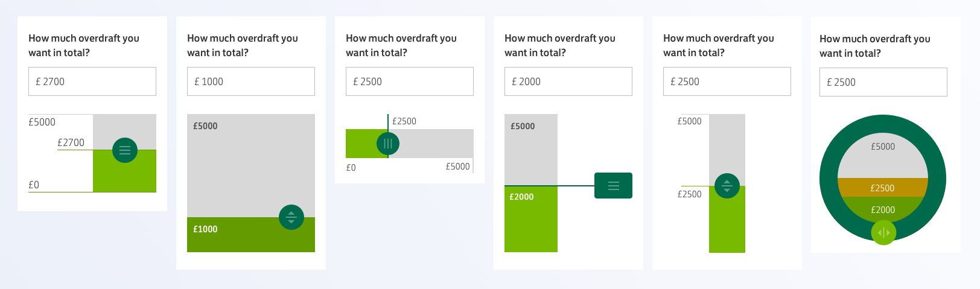This screenshot has height=289, width=980.
Task: Click the input field in the circular gauge card
Action: pos(883,82)
